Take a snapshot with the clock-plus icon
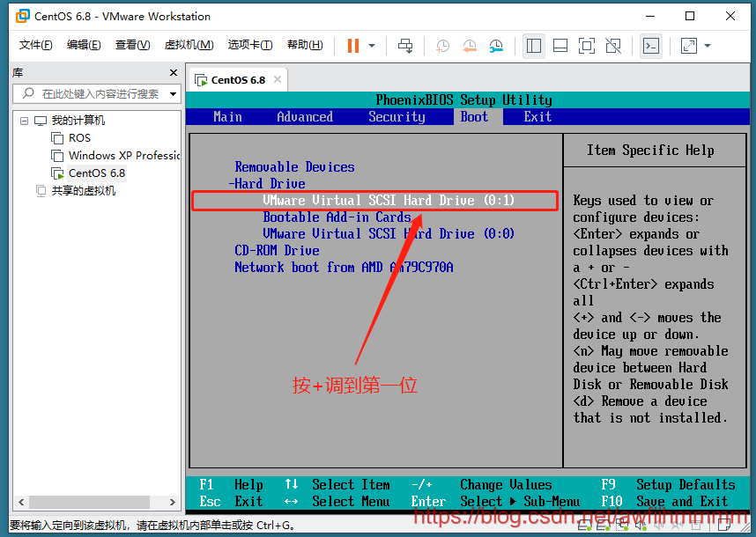756x537 pixels. point(442,46)
